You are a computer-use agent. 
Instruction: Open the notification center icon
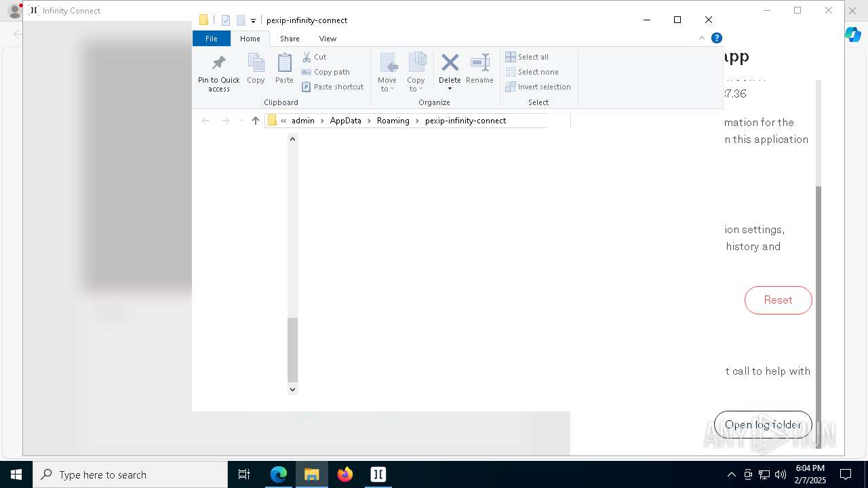[846, 474]
